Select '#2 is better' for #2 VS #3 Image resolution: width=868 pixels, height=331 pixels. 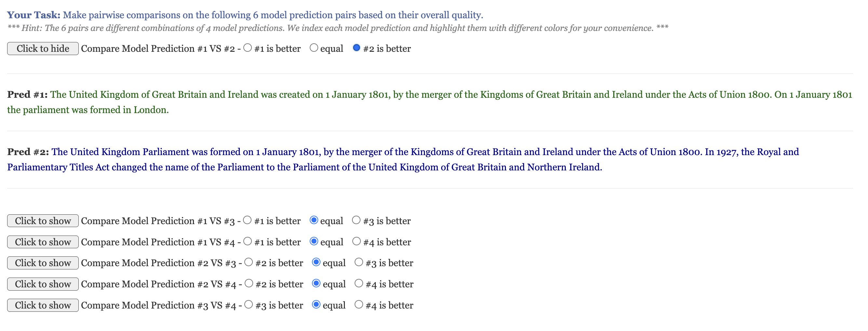[249, 262]
